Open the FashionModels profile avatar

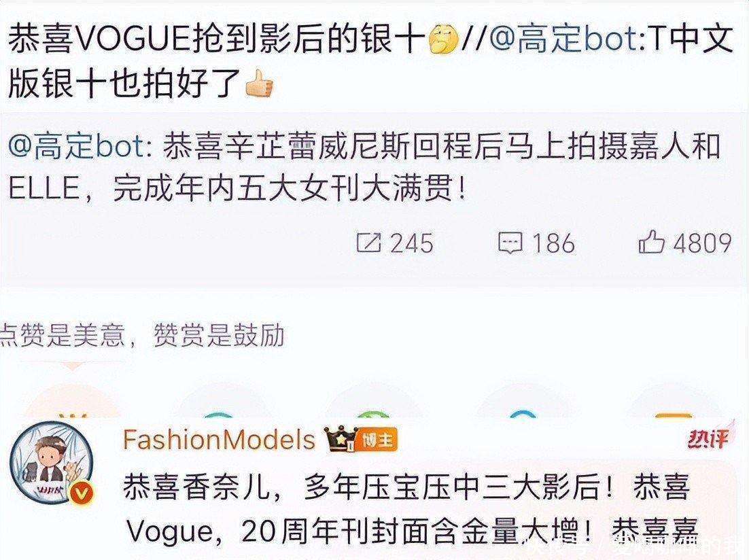[x=52, y=461]
